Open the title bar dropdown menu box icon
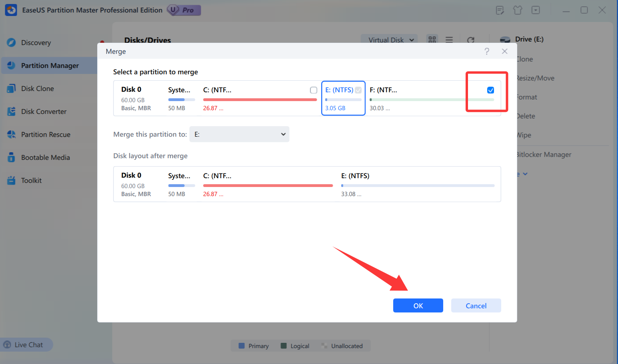618x364 pixels. coord(536,10)
